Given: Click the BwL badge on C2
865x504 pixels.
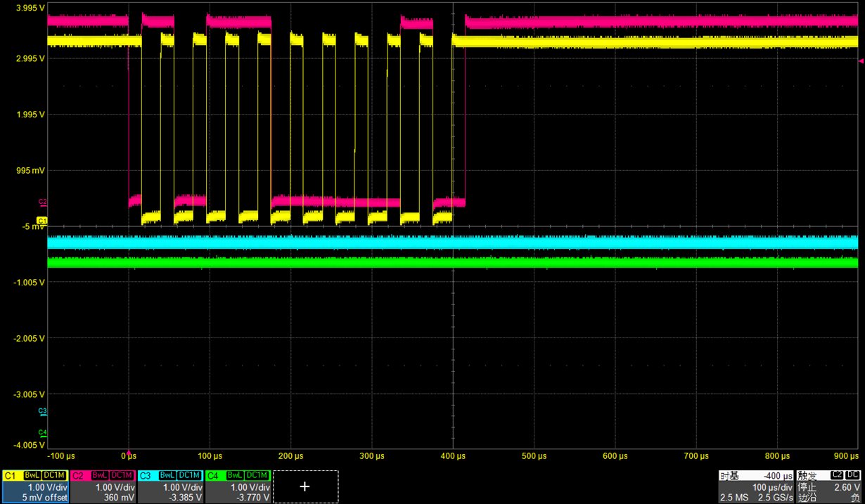Looking at the screenshot, I should (99, 476).
